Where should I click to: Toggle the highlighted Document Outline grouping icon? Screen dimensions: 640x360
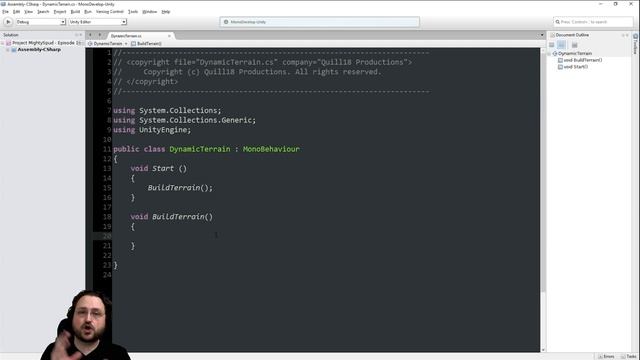(562, 44)
